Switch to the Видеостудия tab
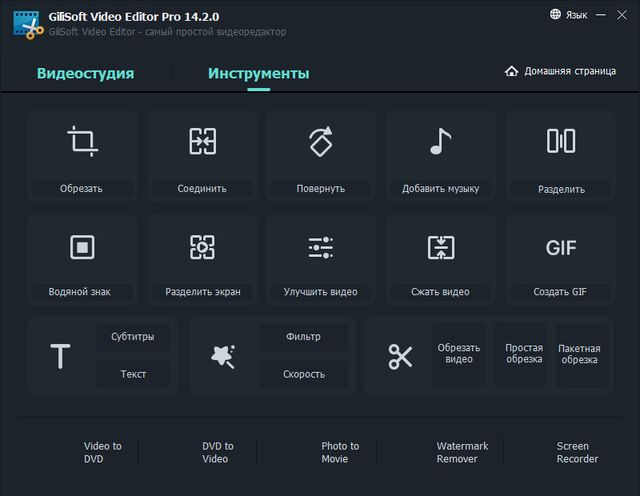Viewport: 640px width, 496px height. click(85, 74)
